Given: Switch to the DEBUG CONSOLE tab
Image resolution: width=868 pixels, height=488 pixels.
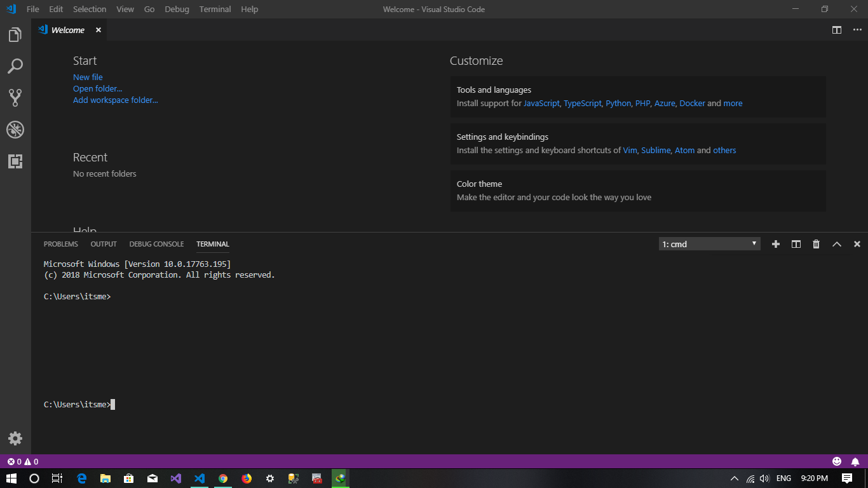Looking at the screenshot, I should click(x=156, y=244).
